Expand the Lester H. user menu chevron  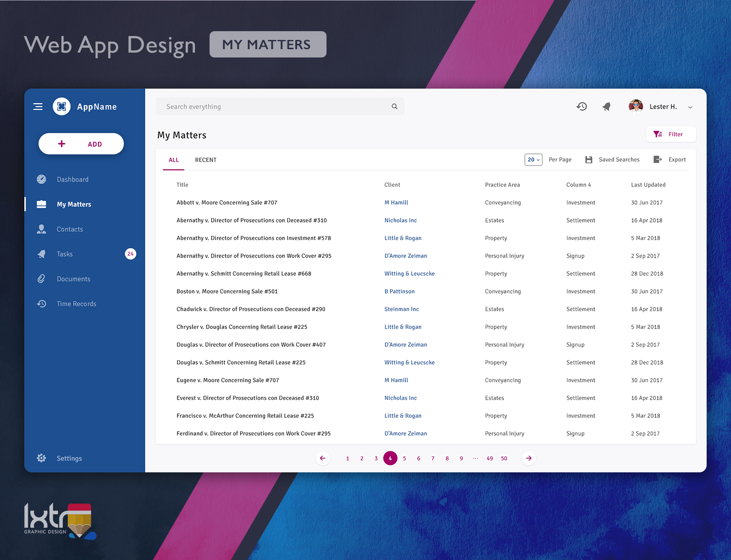[690, 107]
